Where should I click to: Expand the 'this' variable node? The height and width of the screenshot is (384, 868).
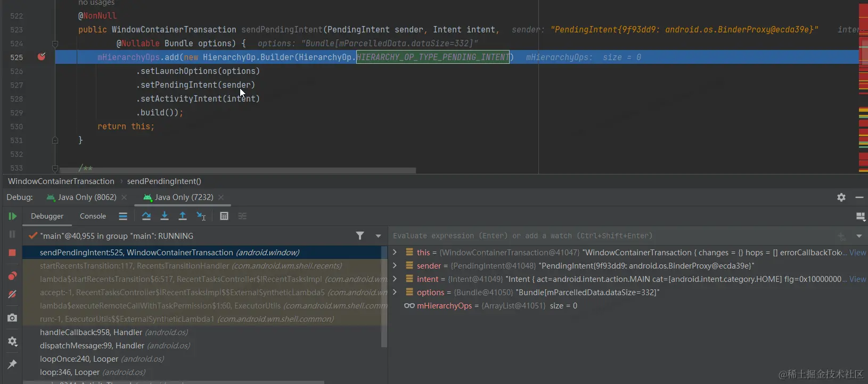pyautogui.click(x=395, y=252)
